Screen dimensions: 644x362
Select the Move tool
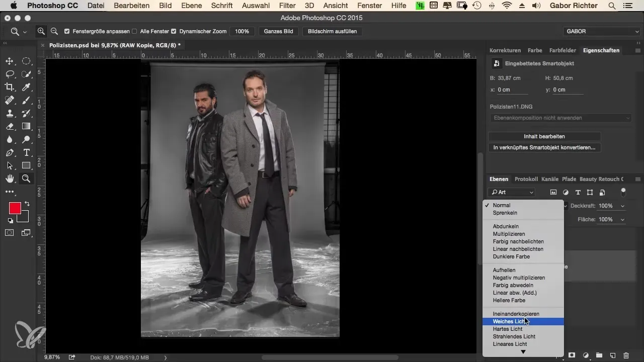10,61
